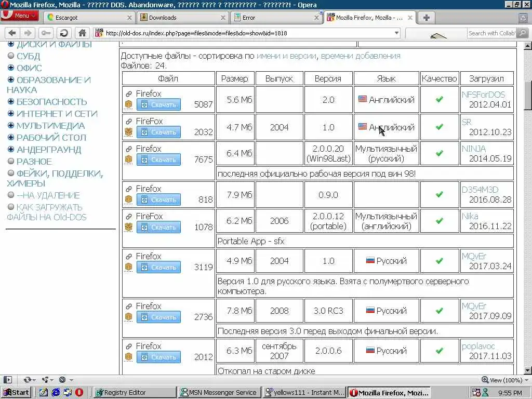Open the РАЗНОЕ sidebar category
Image resolution: width=532 pixels, height=399 pixels.
tap(34, 162)
